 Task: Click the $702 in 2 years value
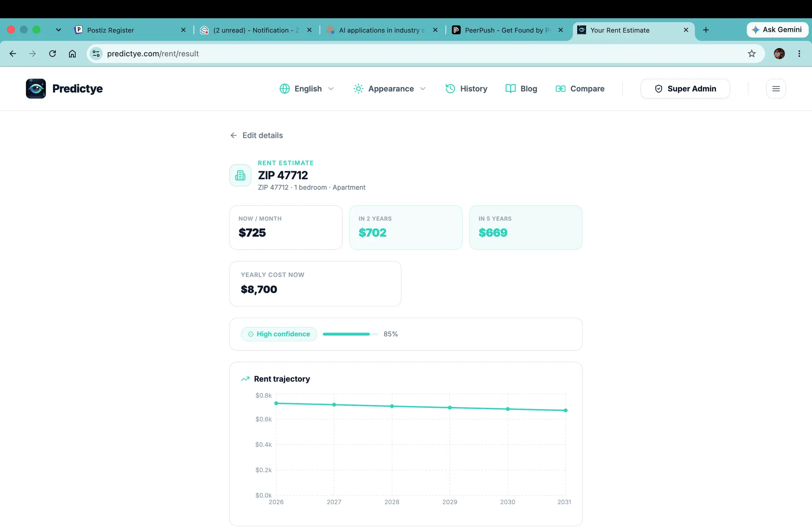[372, 233]
